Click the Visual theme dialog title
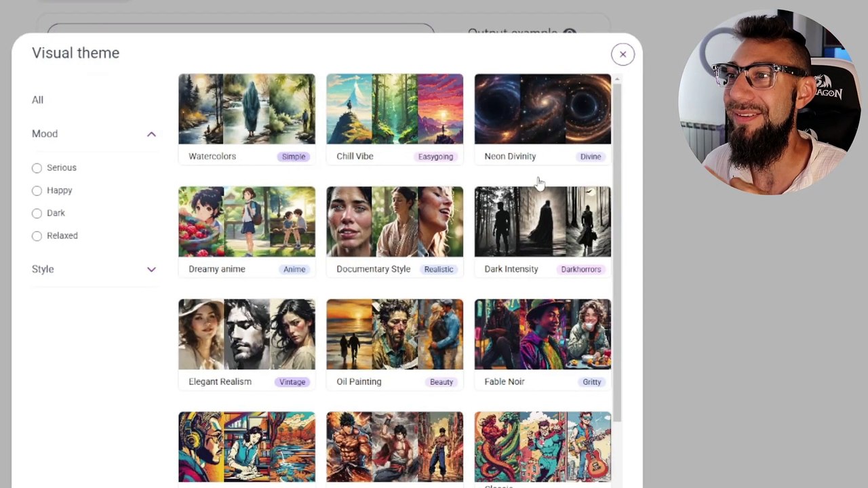 (x=75, y=53)
